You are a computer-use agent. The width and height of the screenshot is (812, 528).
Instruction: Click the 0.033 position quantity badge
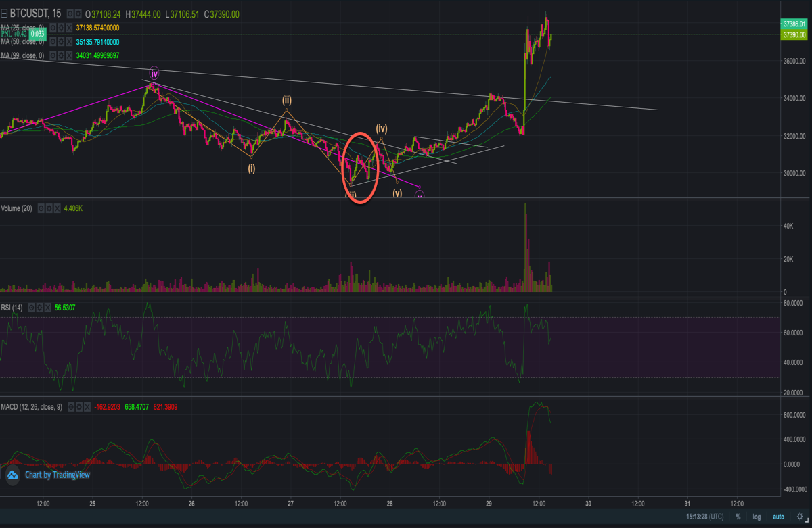tap(37, 34)
